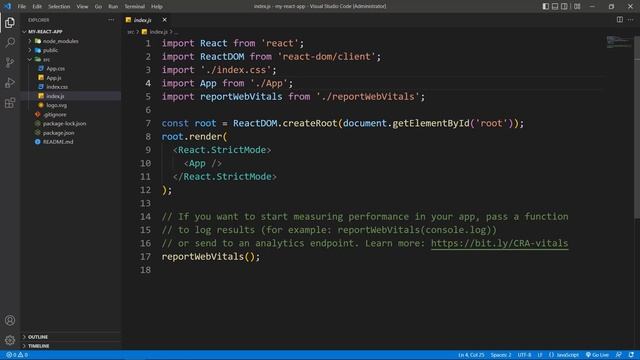Click the src breadcrumb segment
640x360 pixels.
131,31
